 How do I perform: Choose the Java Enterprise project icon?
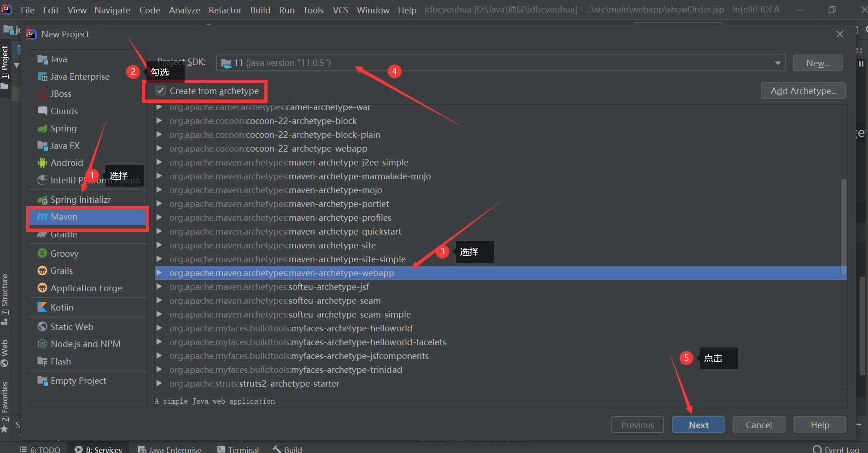(42, 76)
